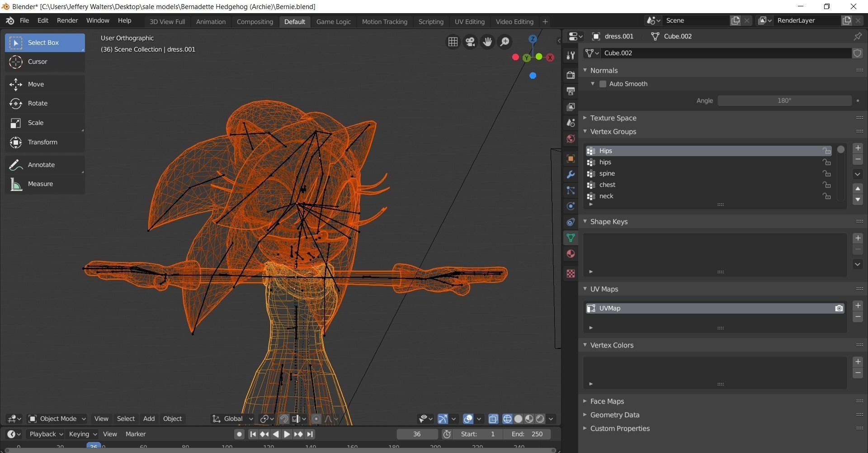Switch to Animation workspace tab
868x453 pixels.
tap(211, 22)
